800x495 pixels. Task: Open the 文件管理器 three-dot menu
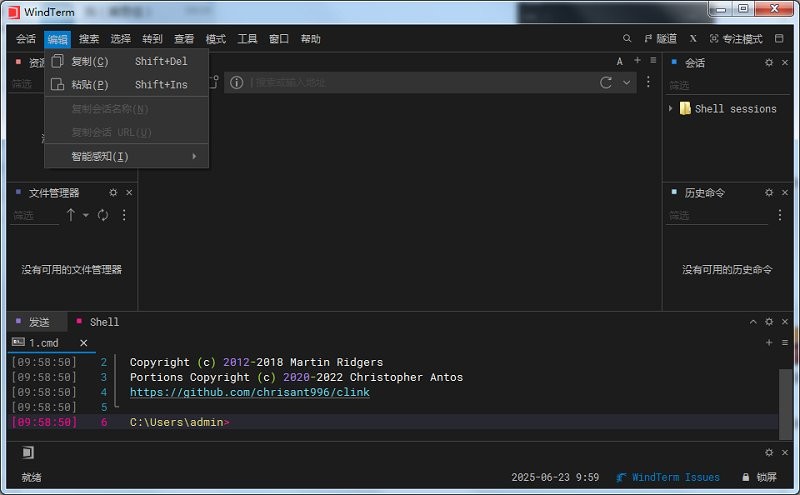[x=124, y=215]
